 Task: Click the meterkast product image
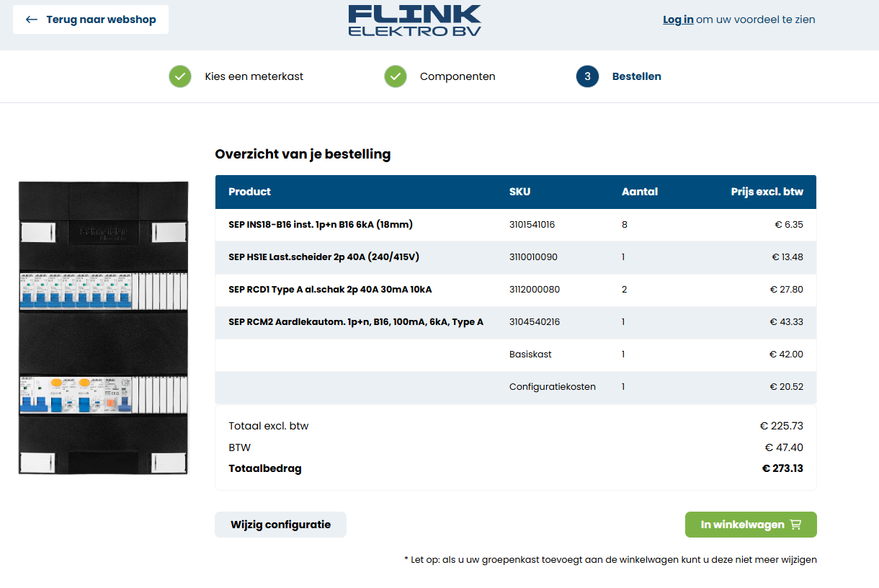(x=103, y=328)
